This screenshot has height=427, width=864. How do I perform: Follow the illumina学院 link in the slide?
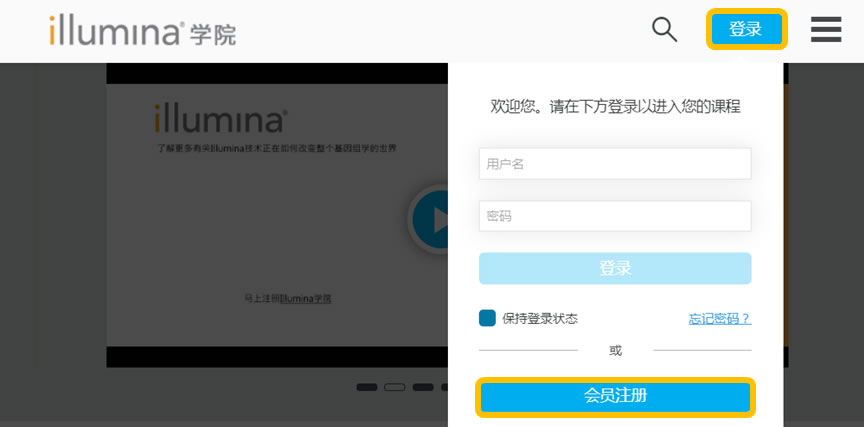pos(305,298)
